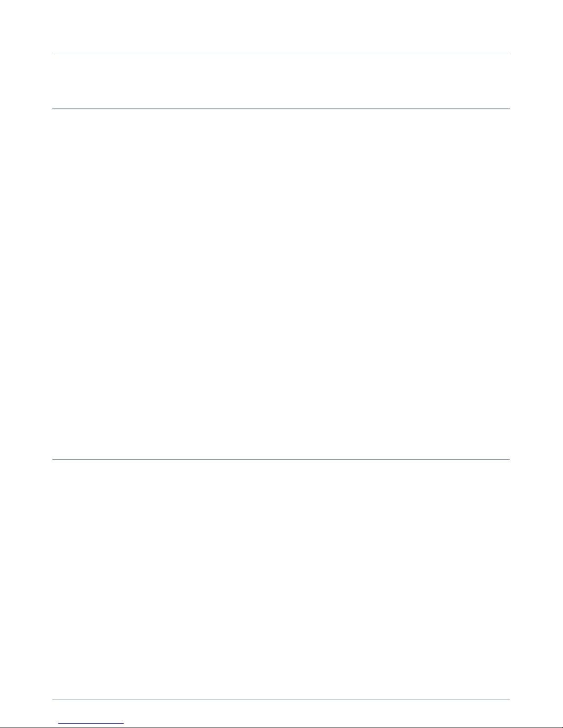Click the black border along the page bottom

pos(281,727)
